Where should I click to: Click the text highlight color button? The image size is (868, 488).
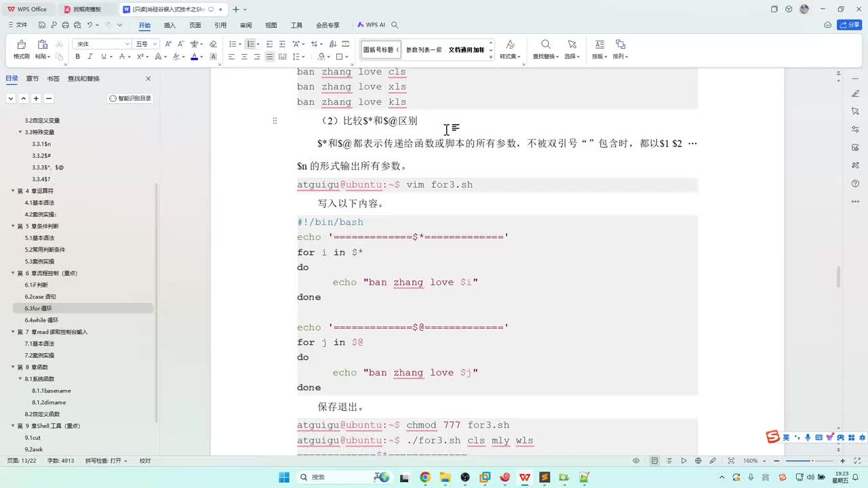click(x=176, y=57)
